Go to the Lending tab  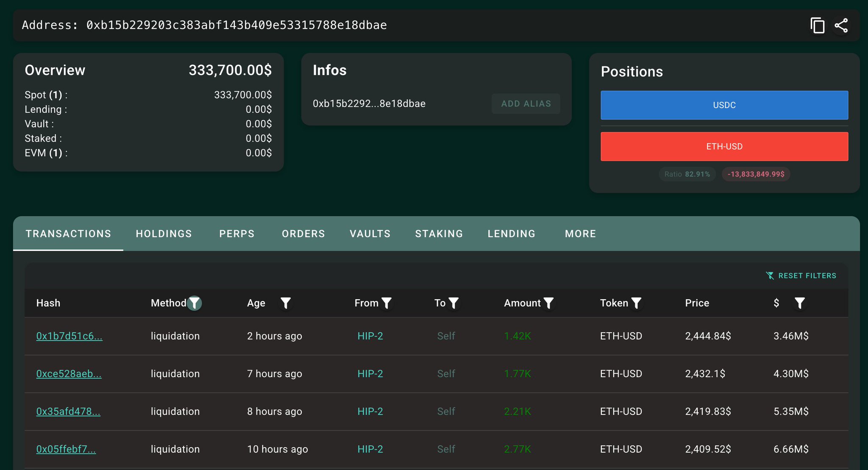coord(512,234)
